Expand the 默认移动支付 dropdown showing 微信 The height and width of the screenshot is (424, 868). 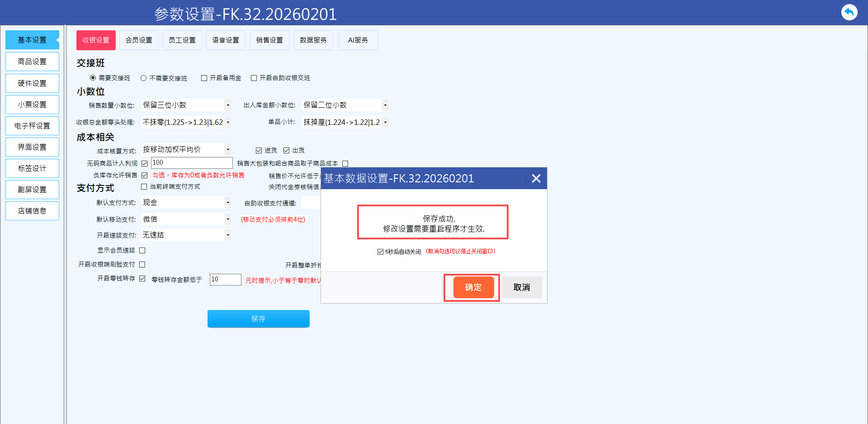coord(228,219)
